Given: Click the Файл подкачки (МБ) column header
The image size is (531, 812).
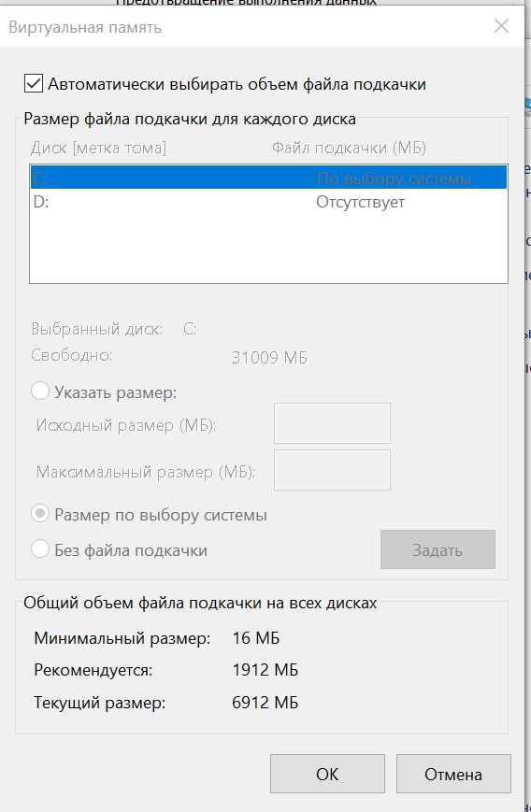Looking at the screenshot, I should (x=349, y=149).
